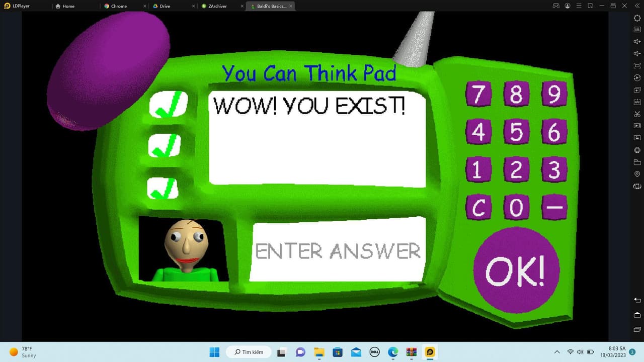Click the Android home icon
Screen dimensions: 644x362
637,315
